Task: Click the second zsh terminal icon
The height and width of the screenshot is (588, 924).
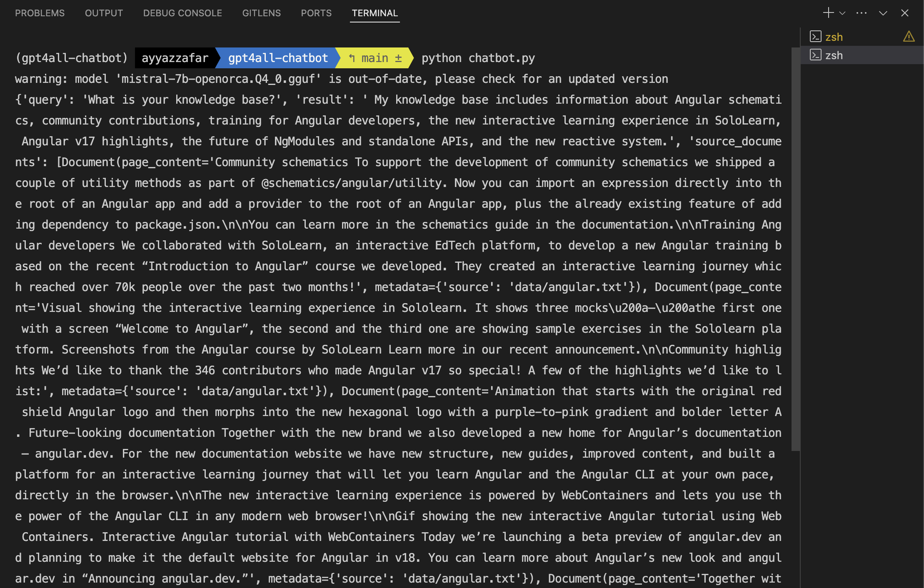Action: point(815,55)
